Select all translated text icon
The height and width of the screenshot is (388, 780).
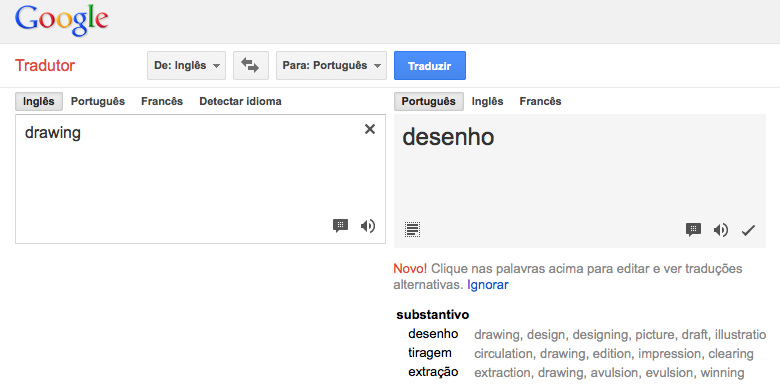(x=412, y=230)
